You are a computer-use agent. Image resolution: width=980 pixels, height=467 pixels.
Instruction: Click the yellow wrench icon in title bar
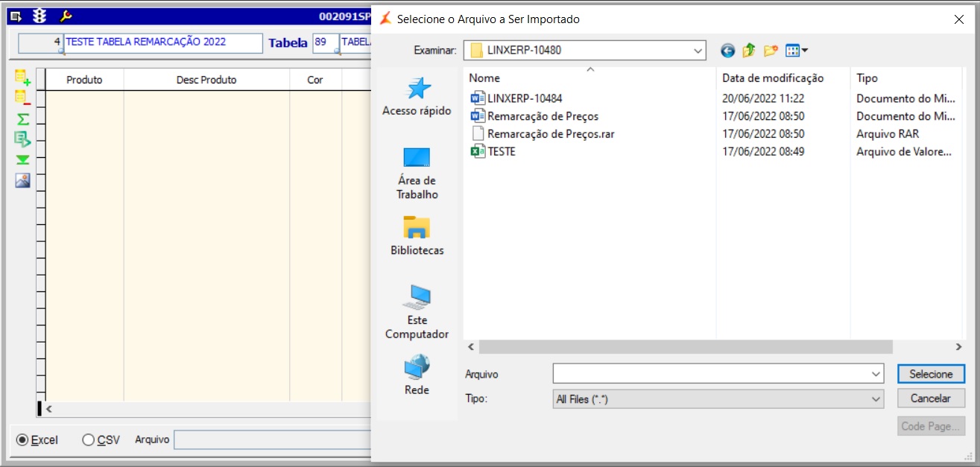tap(65, 16)
